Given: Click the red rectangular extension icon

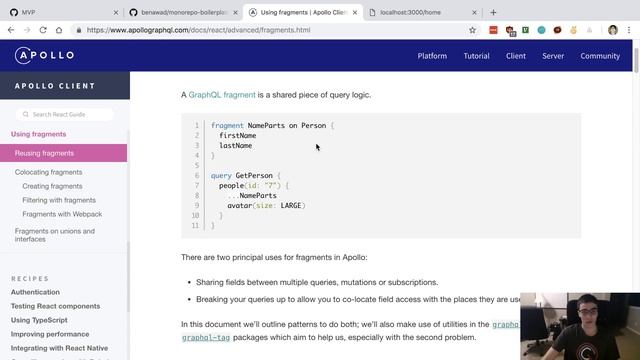Looking at the screenshot, I should 493,30.
